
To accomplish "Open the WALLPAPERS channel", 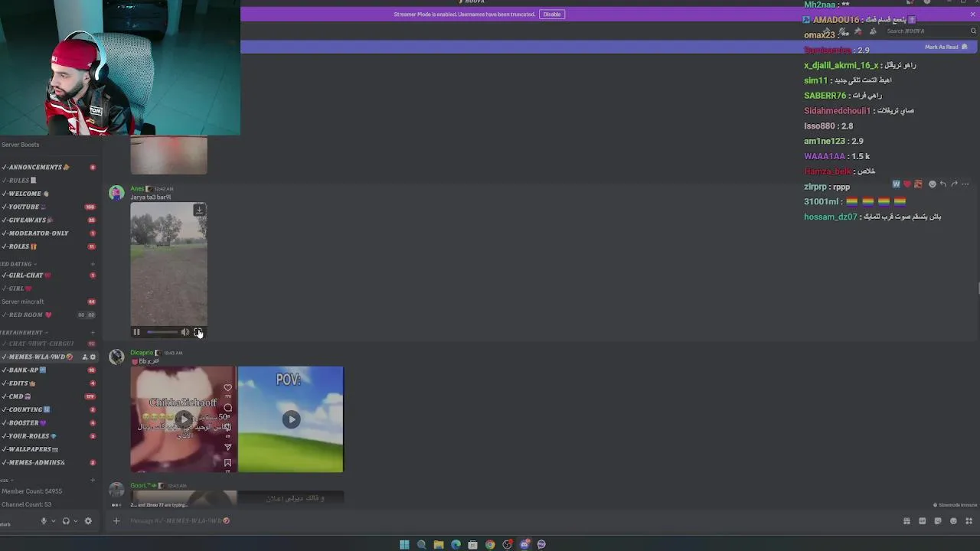I will click(x=47, y=449).
